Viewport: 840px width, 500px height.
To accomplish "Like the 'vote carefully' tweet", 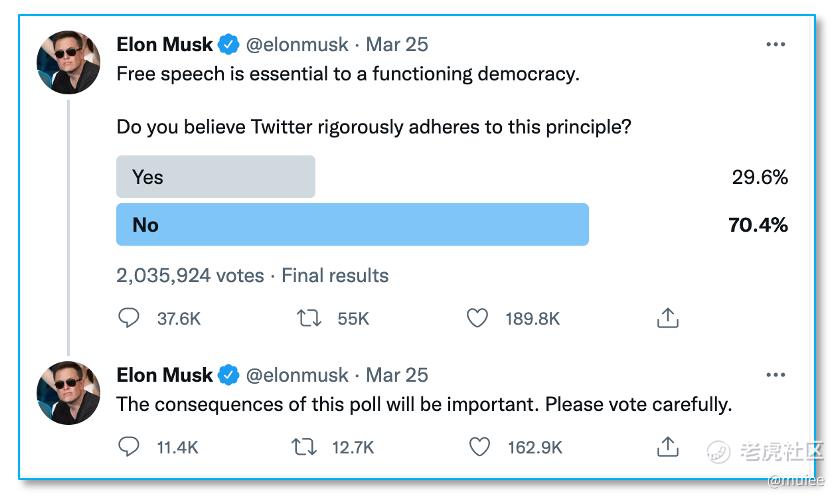I will click(480, 447).
